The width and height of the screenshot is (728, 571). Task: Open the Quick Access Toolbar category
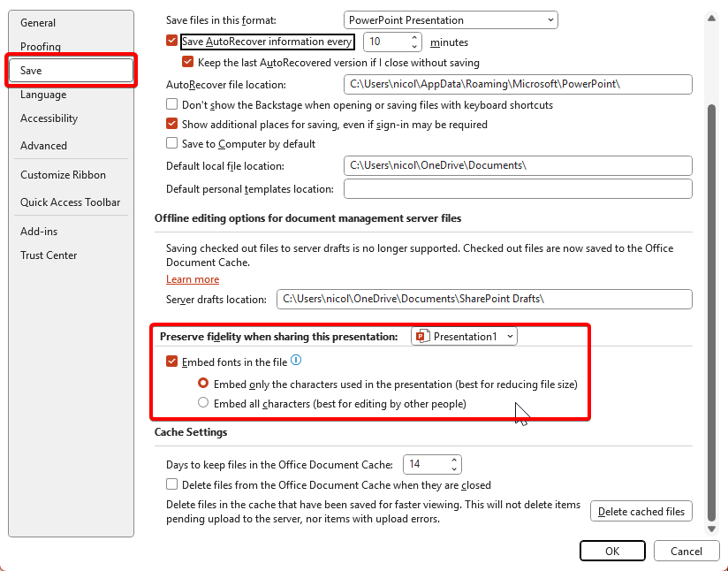[71, 202]
